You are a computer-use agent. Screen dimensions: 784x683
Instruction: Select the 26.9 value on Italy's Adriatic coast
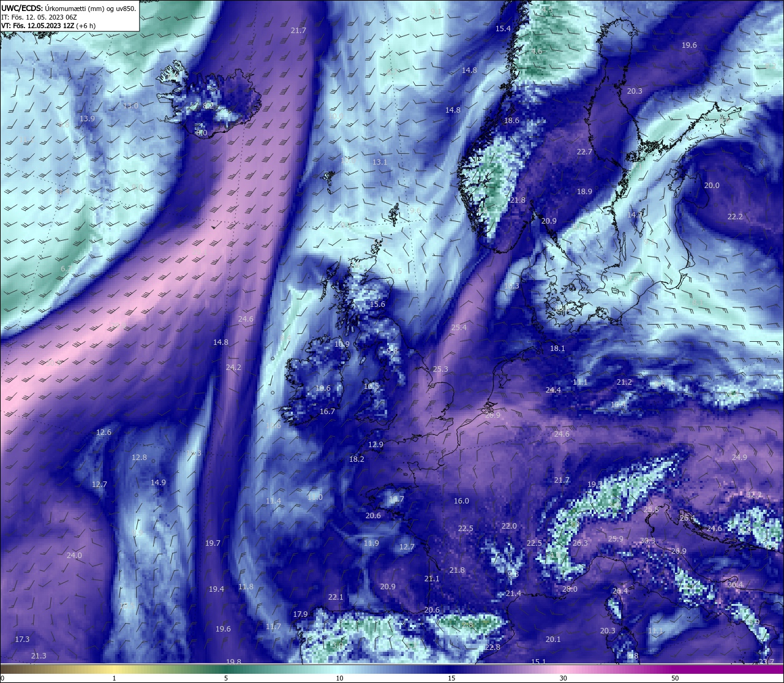point(679,551)
